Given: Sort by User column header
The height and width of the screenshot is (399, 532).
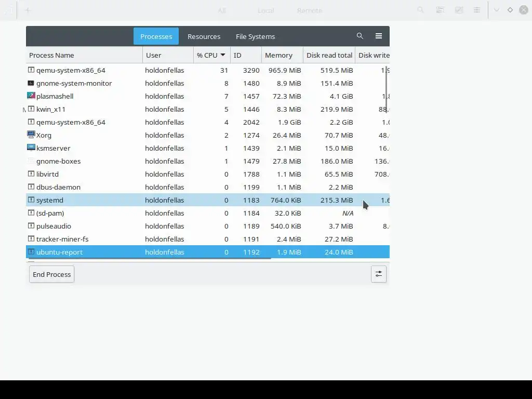Looking at the screenshot, I should pyautogui.click(x=168, y=55).
